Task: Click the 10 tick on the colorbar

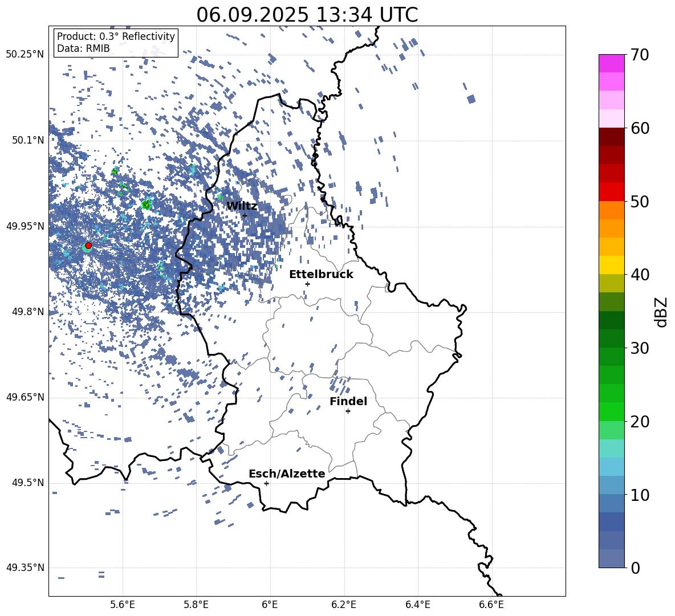Action: (x=640, y=495)
